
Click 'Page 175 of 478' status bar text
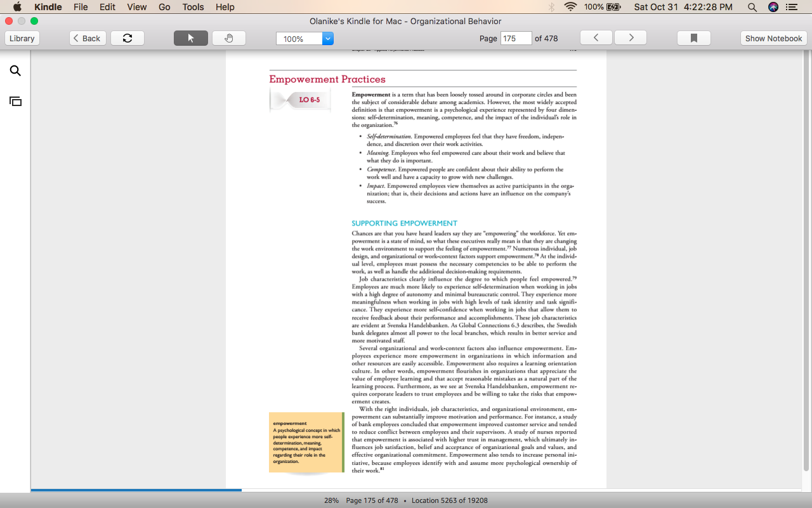(372, 500)
